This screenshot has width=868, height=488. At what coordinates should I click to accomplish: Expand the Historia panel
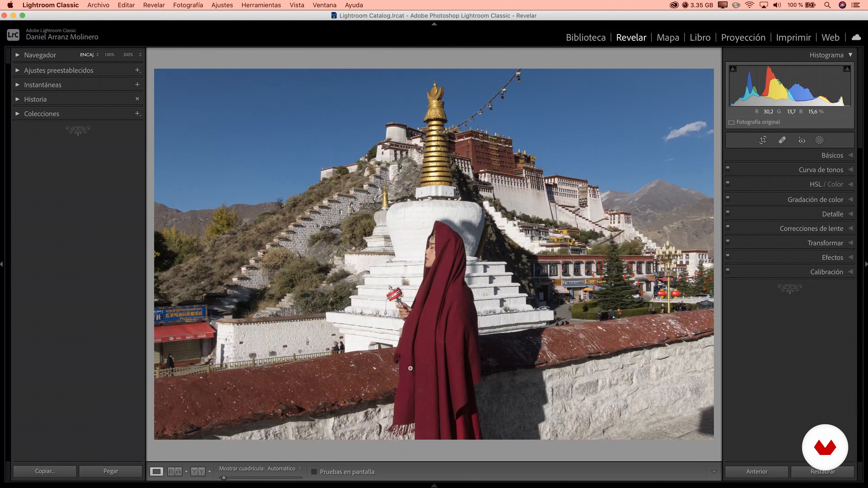[18, 99]
